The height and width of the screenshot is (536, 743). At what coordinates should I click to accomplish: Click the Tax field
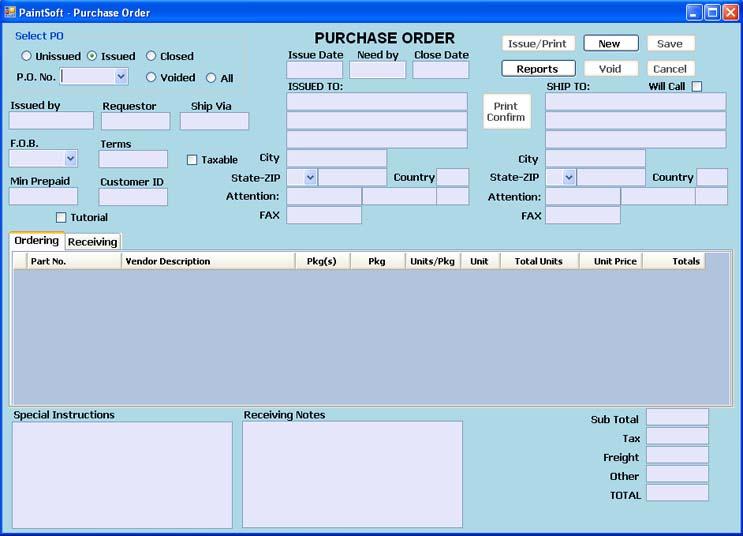coord(677,436)
